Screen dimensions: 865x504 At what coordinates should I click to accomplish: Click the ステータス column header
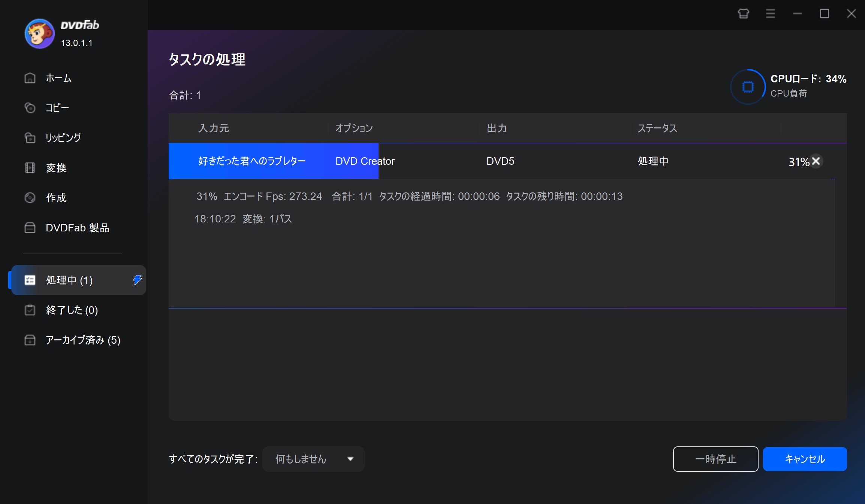point(657,128)
